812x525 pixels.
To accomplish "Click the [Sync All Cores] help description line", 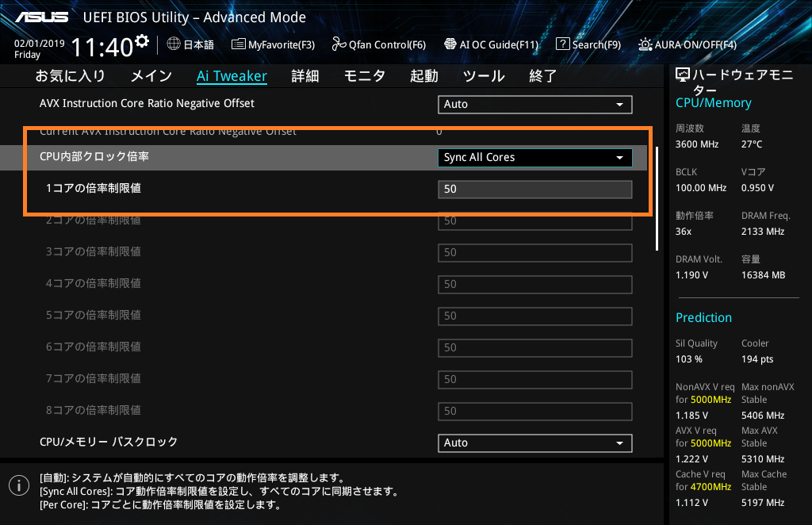I will 219,491.
